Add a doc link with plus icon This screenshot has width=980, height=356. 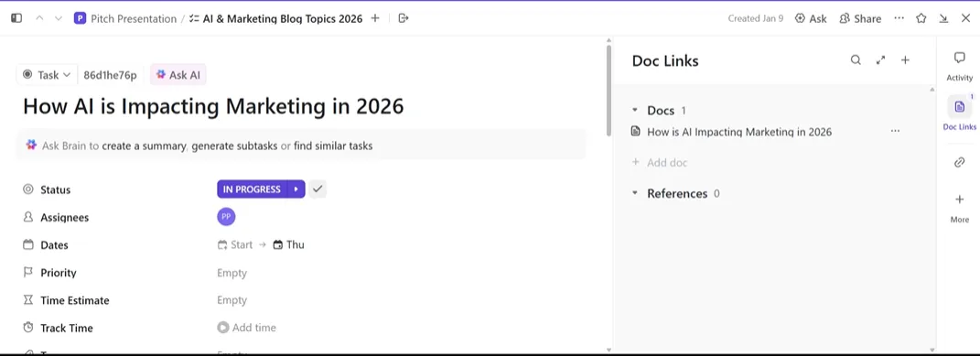click(905, 60)
